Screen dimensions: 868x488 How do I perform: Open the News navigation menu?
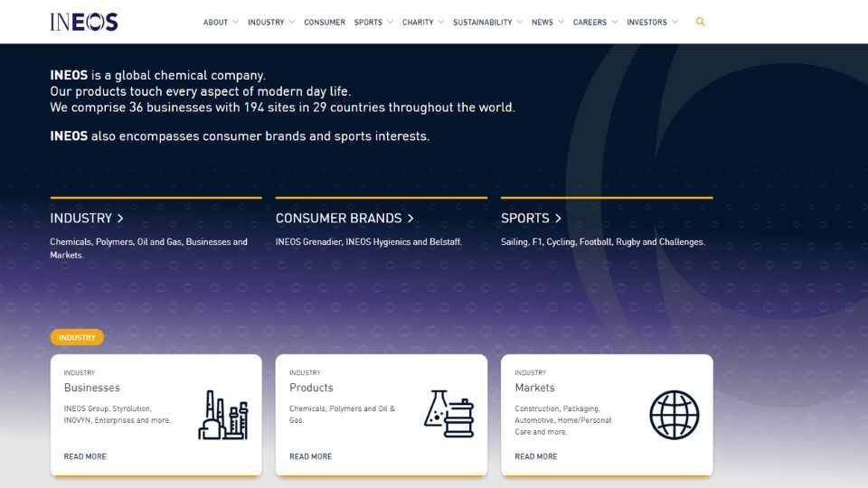pyautogui.click(x=548, y=22)
